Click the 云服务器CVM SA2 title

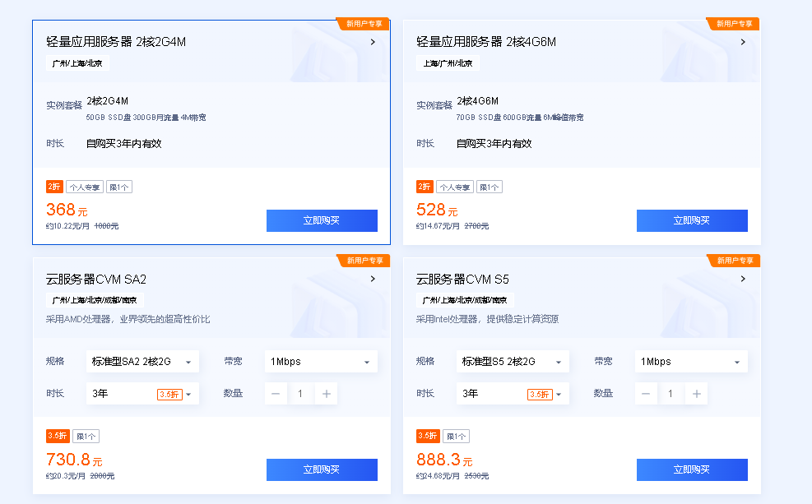coord(96,280)
